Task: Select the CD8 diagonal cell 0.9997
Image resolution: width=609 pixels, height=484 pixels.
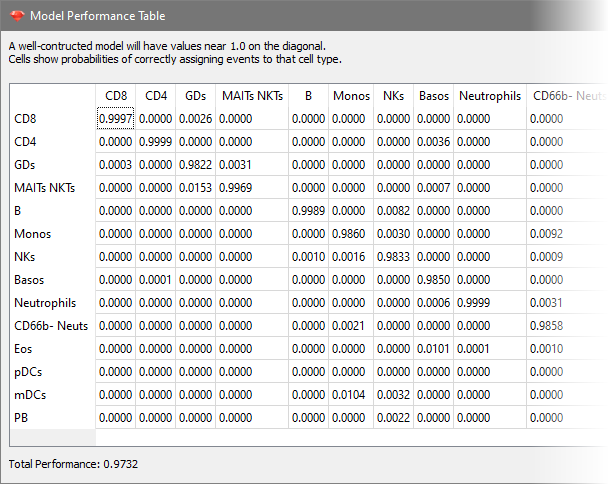Action: tap(115, 118)
